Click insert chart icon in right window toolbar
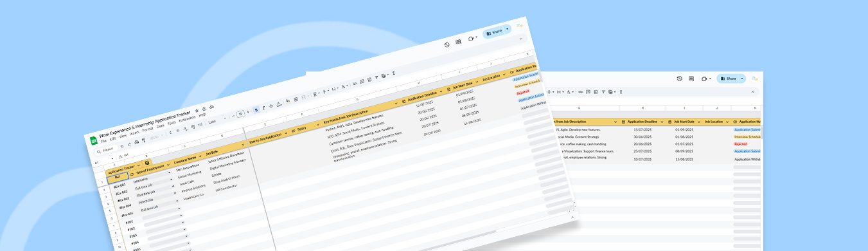This screenshot has height=251, width=868. (596, 92)
